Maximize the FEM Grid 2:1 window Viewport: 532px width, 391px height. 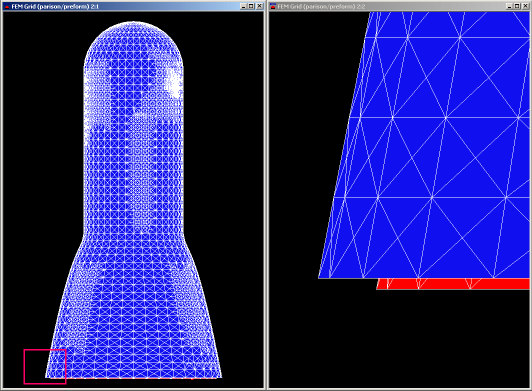tap(251, 6)
